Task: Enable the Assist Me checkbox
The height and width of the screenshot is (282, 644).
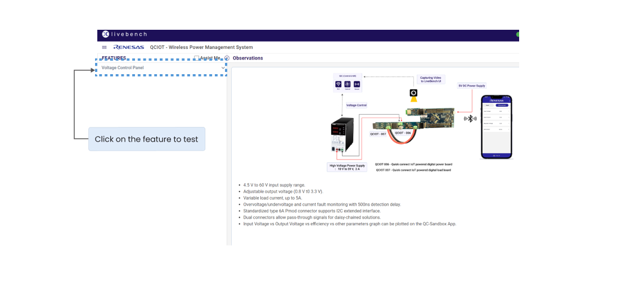Action: pos(197,58)
